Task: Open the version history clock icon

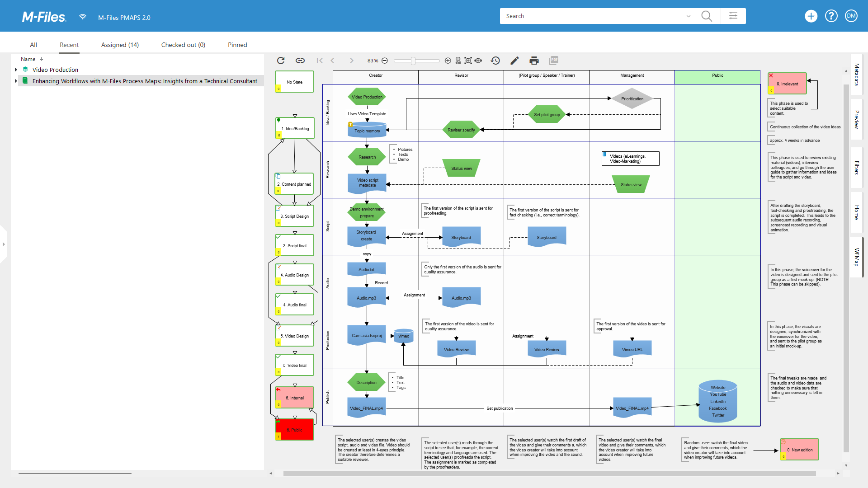Action: click(495, 61)
